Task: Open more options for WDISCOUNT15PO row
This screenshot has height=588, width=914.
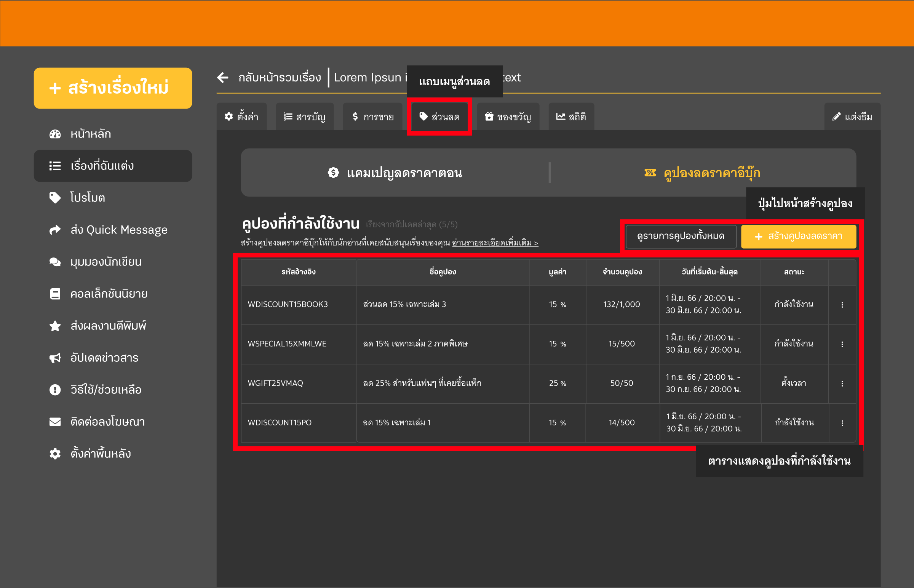Action: click(x=842, y=423)
